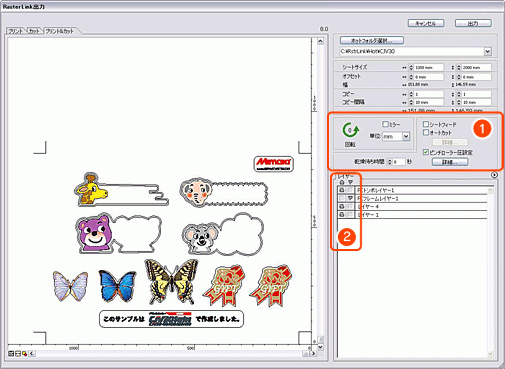The image size is (505, 369).
Task: Click the printer icon in the layer header
Action: [342, 182]
